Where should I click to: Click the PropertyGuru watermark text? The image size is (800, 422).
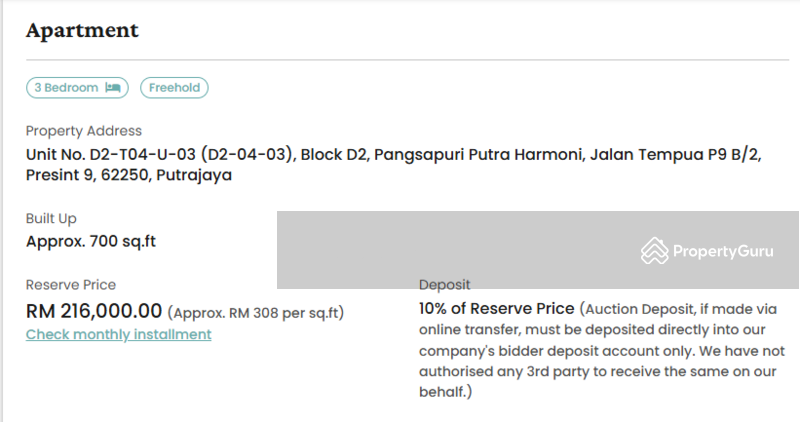[723, 251]
